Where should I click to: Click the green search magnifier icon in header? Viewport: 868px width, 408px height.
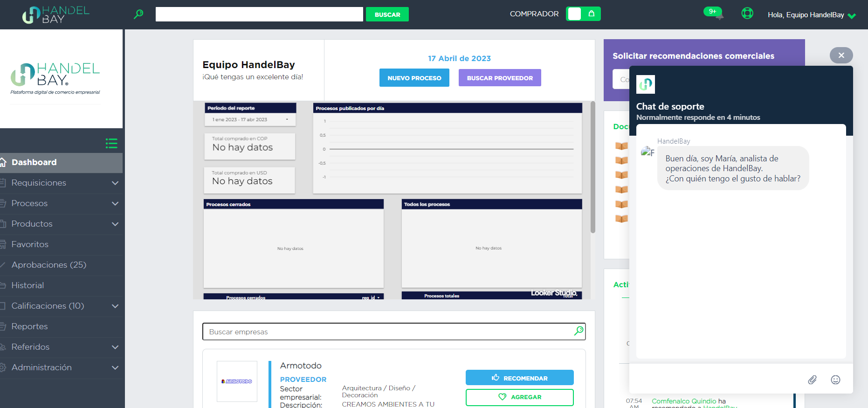tap(138, 14)
